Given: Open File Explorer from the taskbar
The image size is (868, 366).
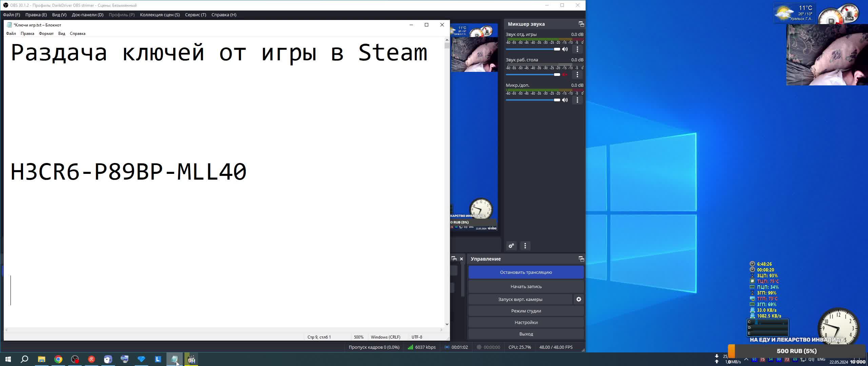Looking at the screenshot, I should [x=41, y=359].
